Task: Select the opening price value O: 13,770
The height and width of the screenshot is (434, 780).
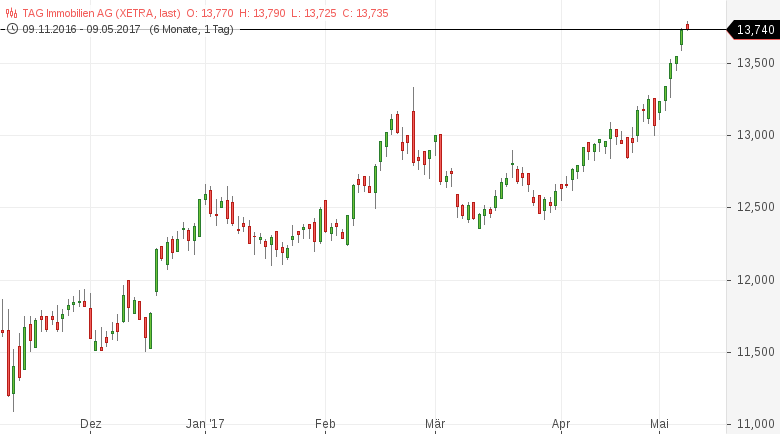Action: (210, 13)
